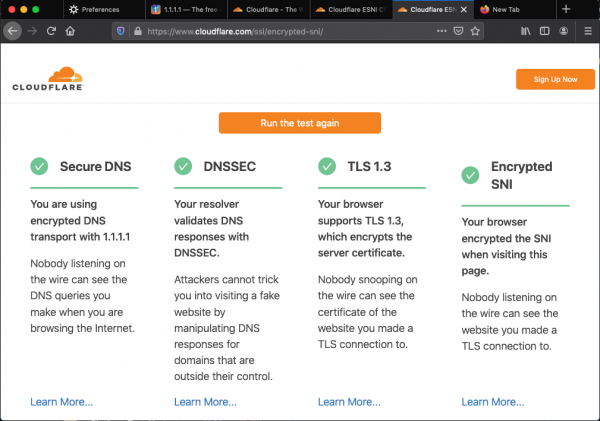Save the page to Pocket
Screen dimensions: 600x421
[458, 31]
